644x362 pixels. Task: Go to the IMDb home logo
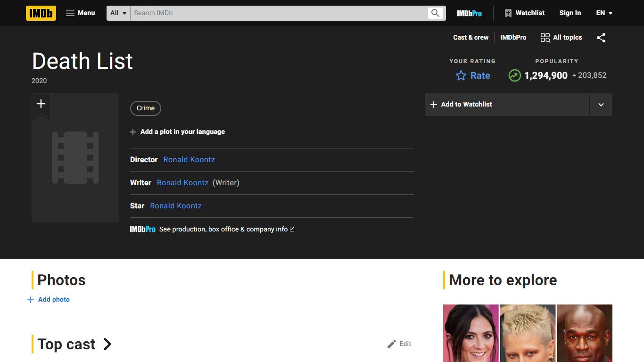click(x=41, y=13)
